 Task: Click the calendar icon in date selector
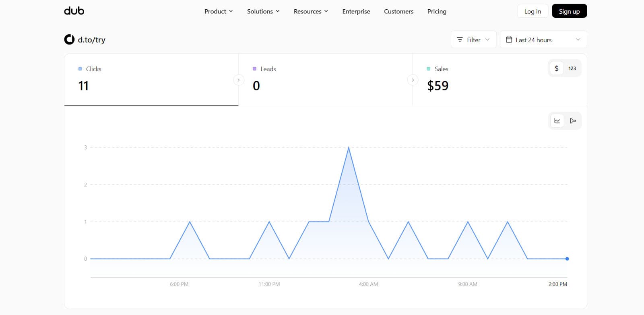(509, 39)
